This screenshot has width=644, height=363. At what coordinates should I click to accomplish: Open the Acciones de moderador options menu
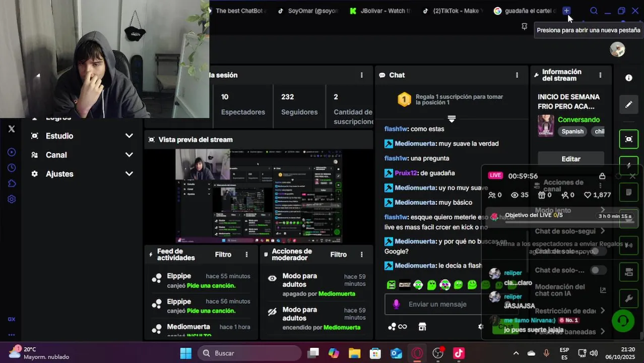click(361, 255)
